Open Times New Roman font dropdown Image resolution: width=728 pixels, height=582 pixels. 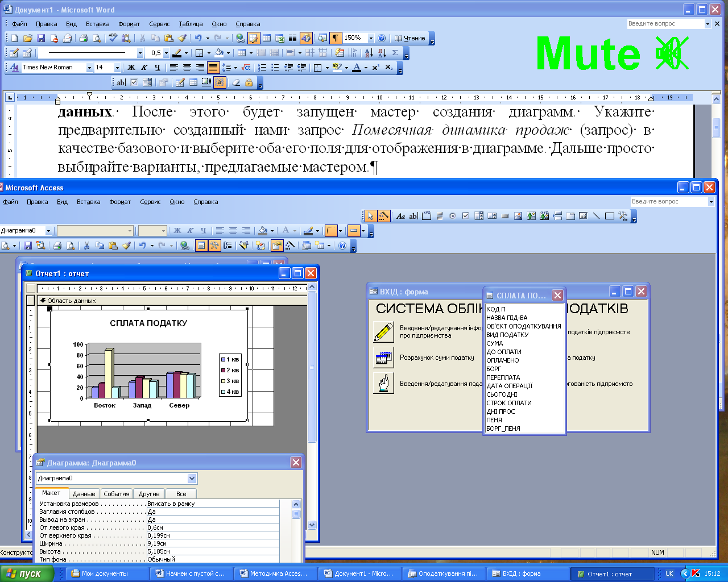pyautogui.click(x=89, y=68)
